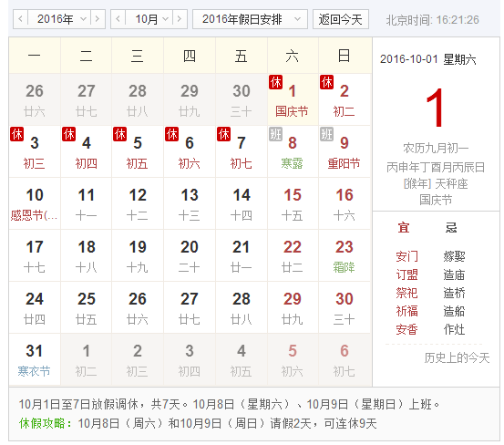The width and height of the screenshot is (504, 445).
Task: Click the 休 badge on October 6
Action: coord(172,134)
